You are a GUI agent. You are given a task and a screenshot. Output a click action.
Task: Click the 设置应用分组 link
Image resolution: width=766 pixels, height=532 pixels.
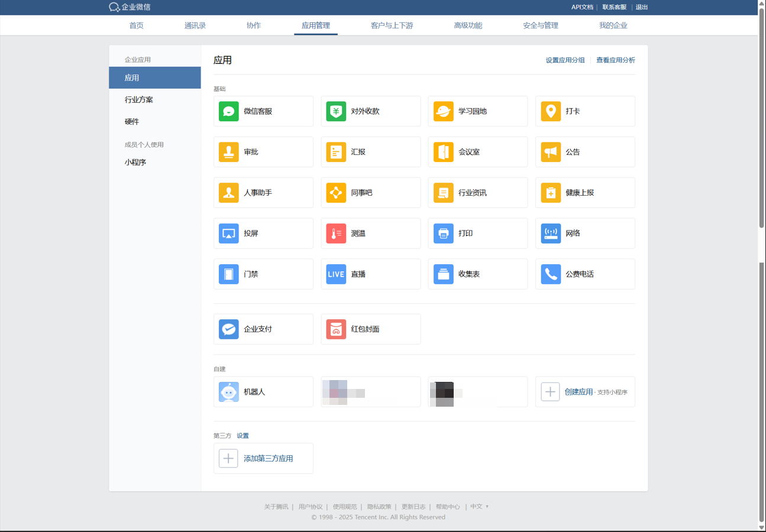[x=565, y=60]
